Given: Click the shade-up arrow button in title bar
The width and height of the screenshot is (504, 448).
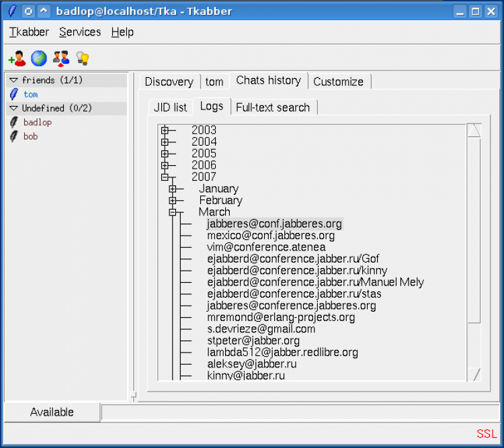Looking at the screenshot, I should [x=44, y=11].
